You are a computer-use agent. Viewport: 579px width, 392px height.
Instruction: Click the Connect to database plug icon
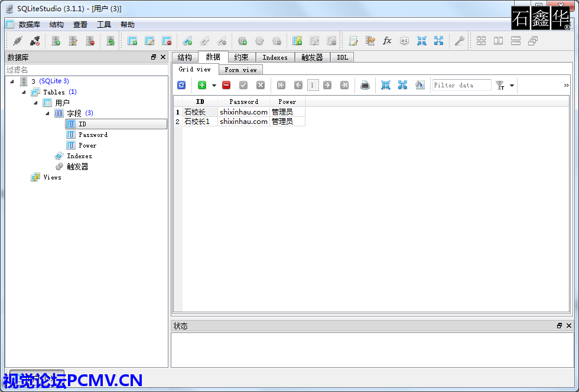coord(17,41)
